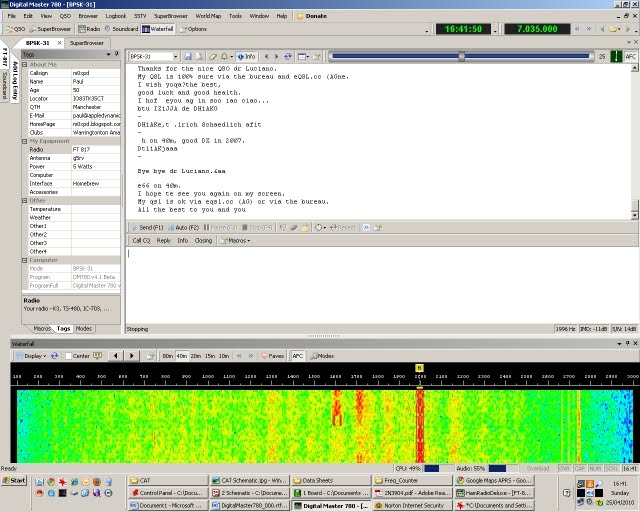The height and width of the screenshot is (512, 640).
Task: Click the waterfall refresh icon
Action: tap(54, 356)
